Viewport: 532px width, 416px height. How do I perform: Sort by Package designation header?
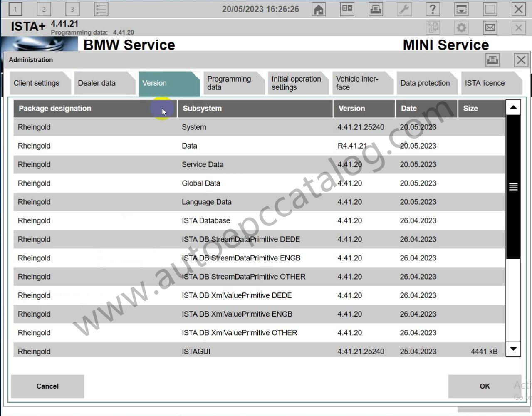[x=95, y=109]
